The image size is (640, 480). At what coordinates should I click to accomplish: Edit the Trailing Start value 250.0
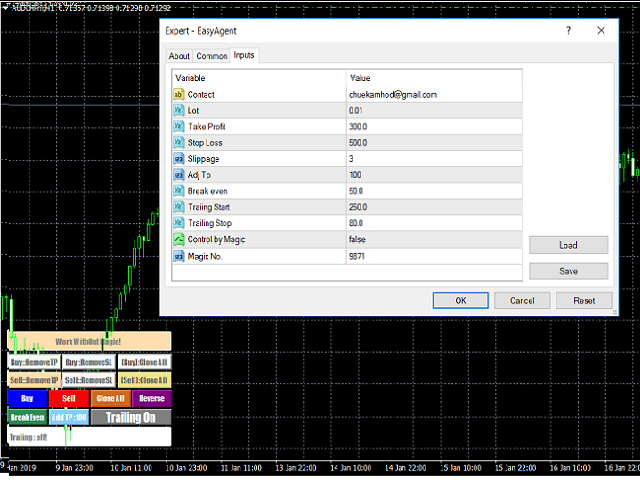(x=434, y=207)
